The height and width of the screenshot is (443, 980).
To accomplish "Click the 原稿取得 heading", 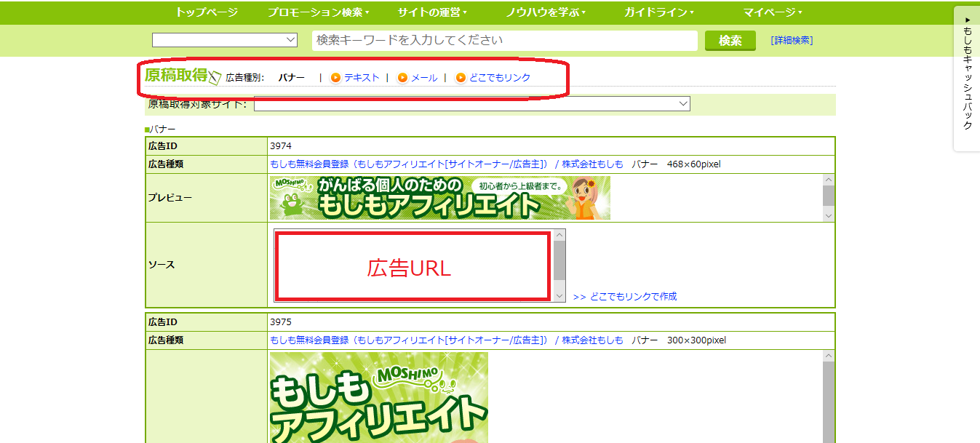I will (176, 75).
